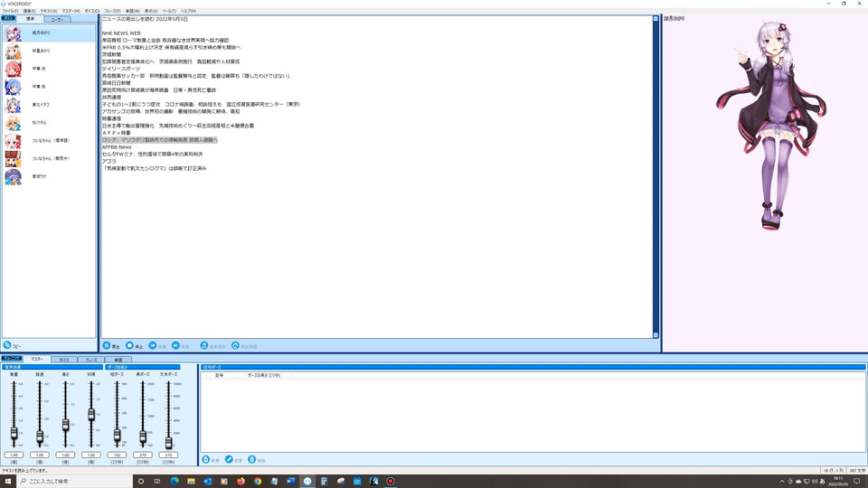The height and width of the screenshot is (488, 868).
Task: Stop playback with the 停止 button
Action: (134, 346)
